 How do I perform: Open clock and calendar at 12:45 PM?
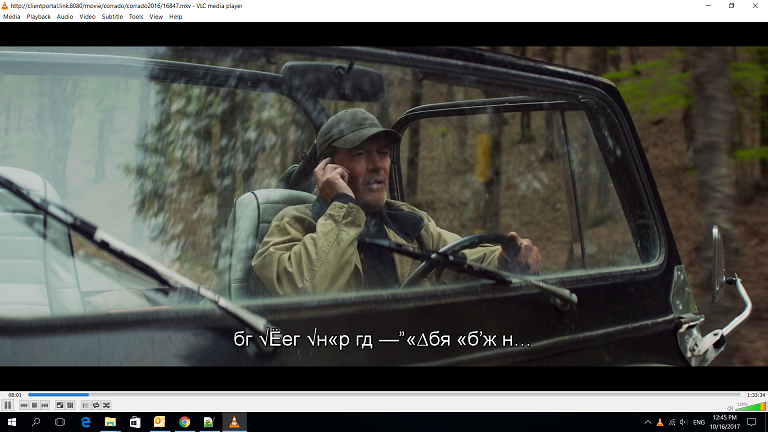[x=725, y=422]
